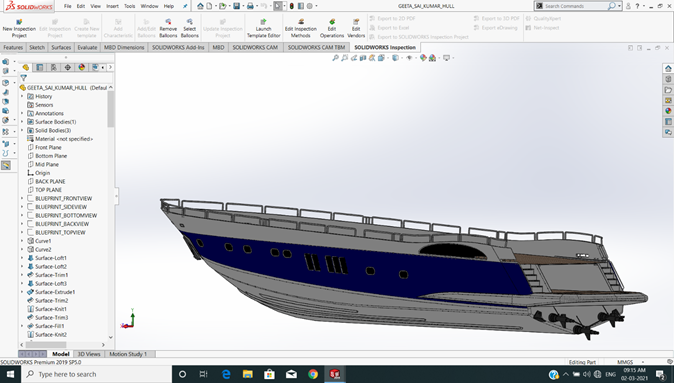Open the Insert menu
Screen dimensions: 674x383
tap(113, 6)
